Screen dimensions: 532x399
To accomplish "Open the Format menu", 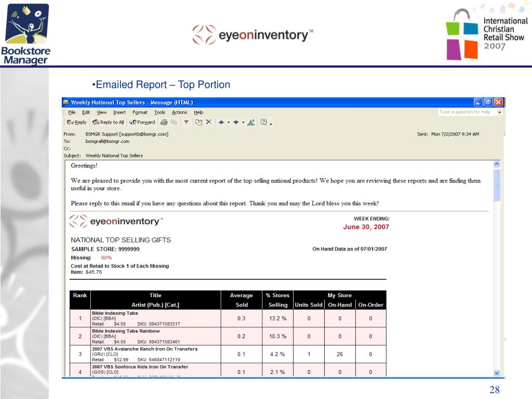I will [x=140, y=112].
